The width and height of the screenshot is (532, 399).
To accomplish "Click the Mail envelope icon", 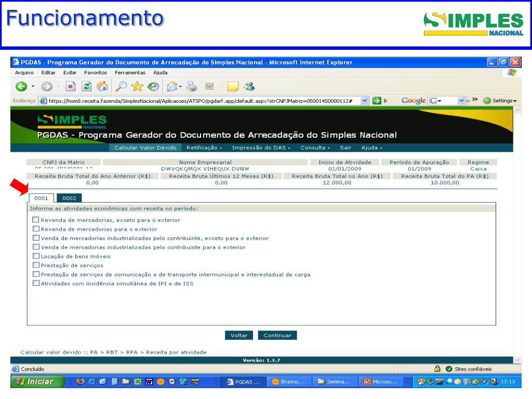I will (172, 87).
